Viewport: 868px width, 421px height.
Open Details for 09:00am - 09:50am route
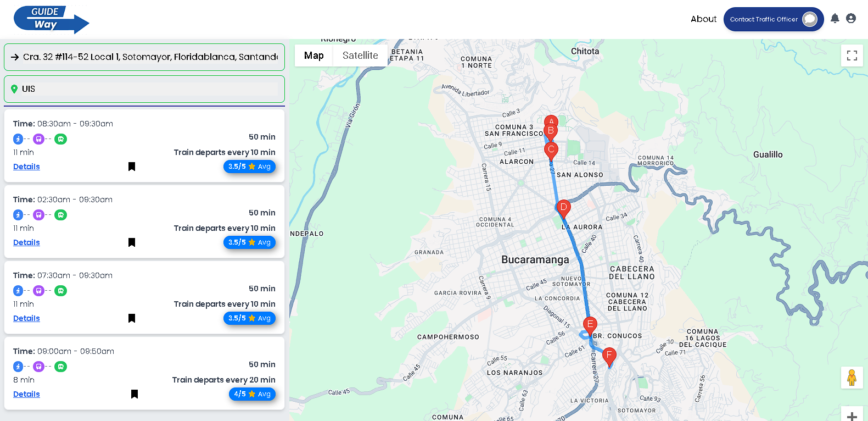pyautogui.click(x=26, y=394)
